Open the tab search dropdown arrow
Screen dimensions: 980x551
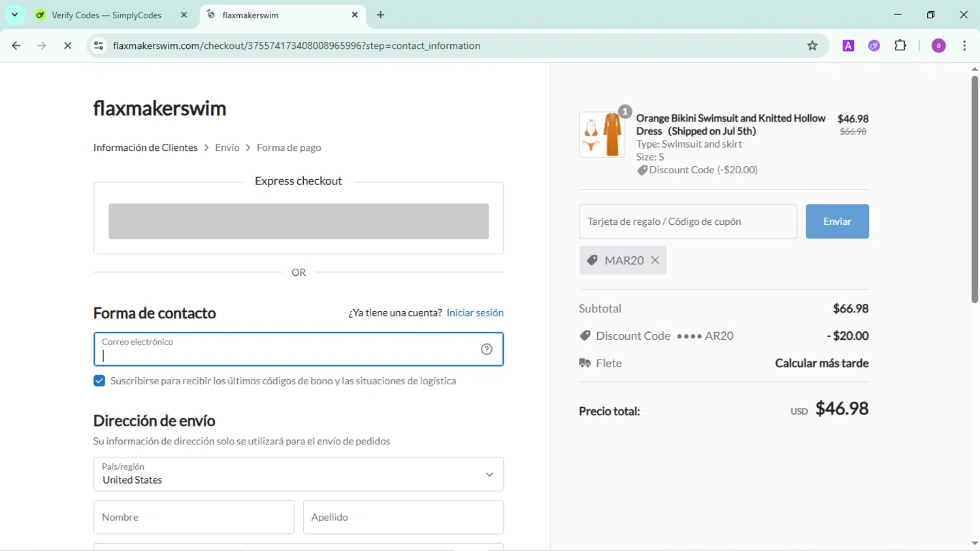tap(14, 14)
